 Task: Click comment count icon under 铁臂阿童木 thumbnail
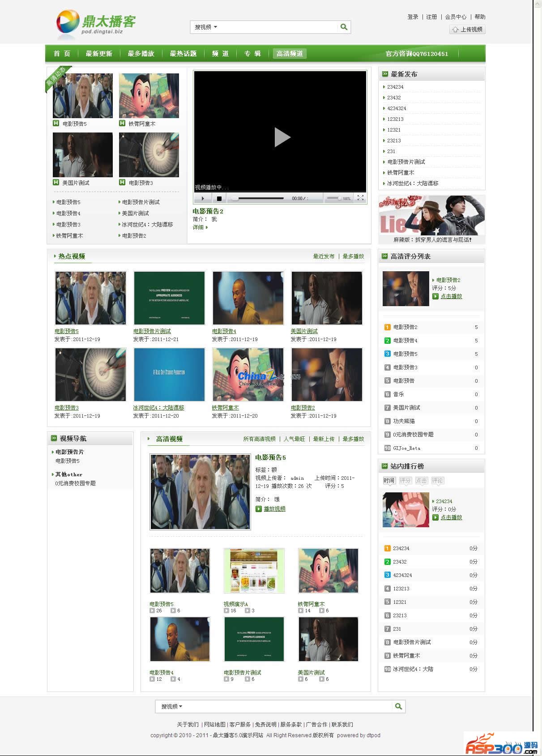(x=322, y=611)
